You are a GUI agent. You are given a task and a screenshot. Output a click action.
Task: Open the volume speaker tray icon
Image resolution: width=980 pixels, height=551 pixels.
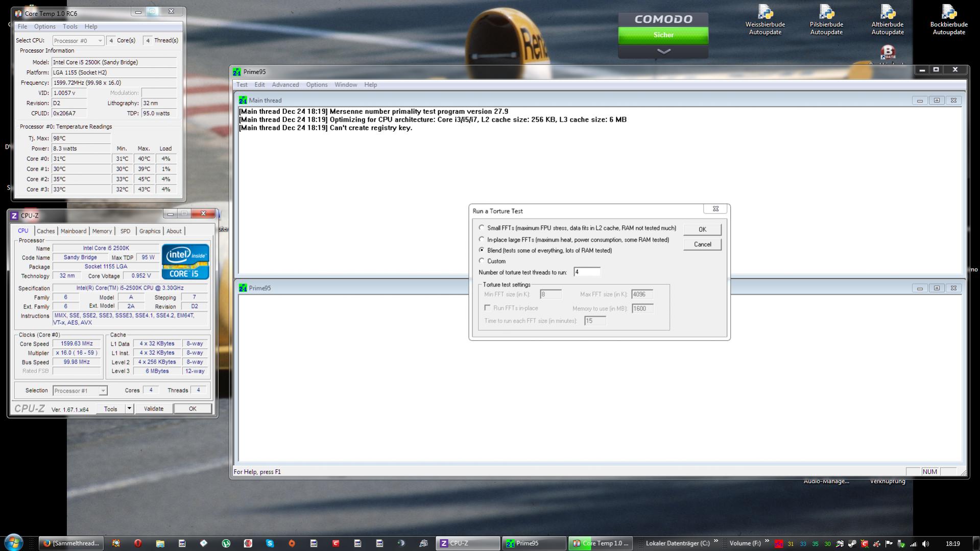(925, 544)
